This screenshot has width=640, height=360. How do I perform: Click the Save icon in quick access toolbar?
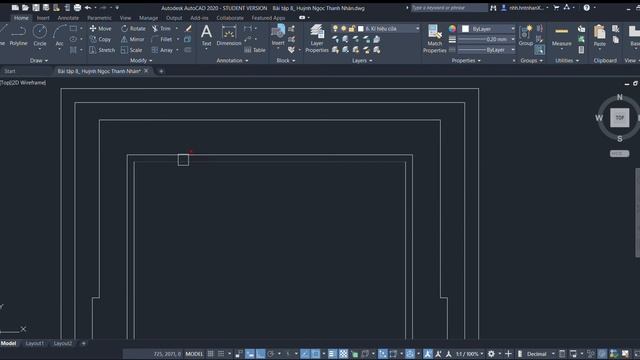36,7
